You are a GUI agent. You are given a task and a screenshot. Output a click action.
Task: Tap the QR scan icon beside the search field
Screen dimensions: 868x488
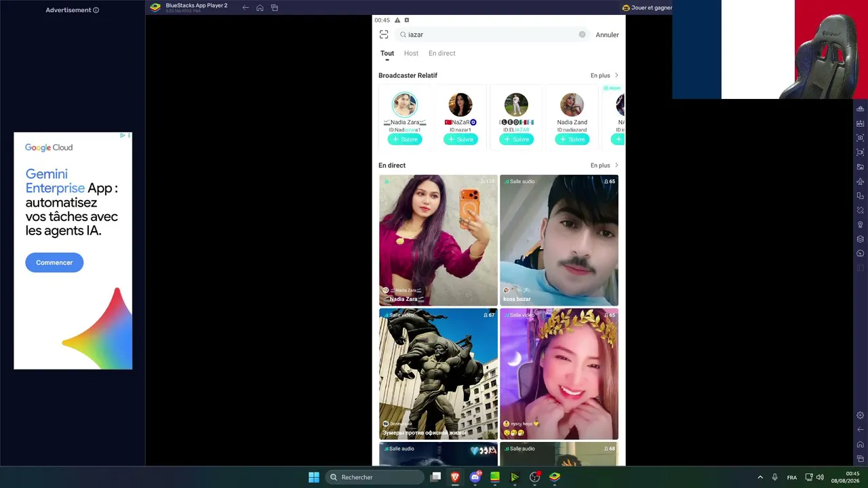[x=384, y=35]
